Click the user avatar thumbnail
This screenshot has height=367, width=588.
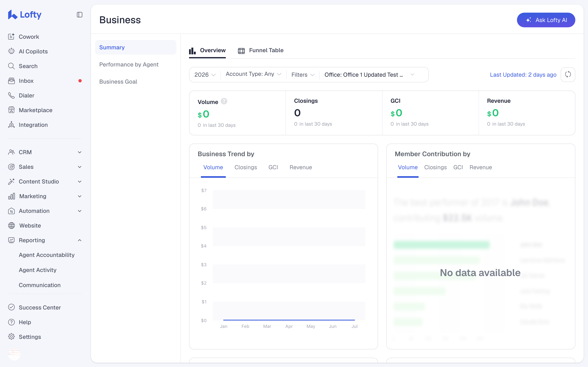point(14,354)
